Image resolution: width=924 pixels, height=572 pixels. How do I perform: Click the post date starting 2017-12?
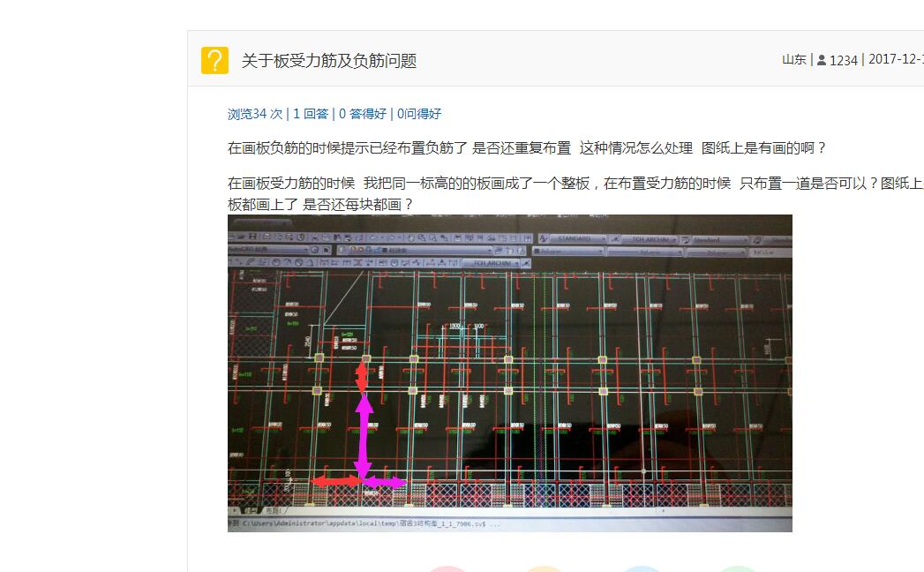pyautogui.click(x=896, y=59)
